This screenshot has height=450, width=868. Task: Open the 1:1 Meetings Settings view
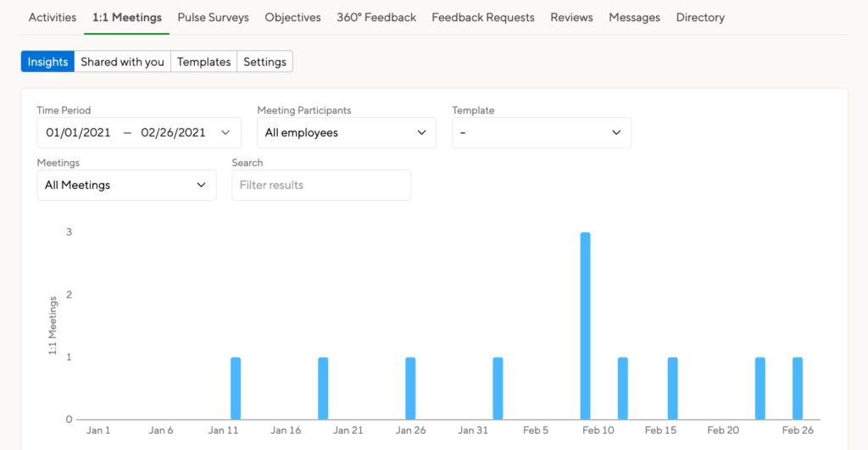tap(264, 61)
